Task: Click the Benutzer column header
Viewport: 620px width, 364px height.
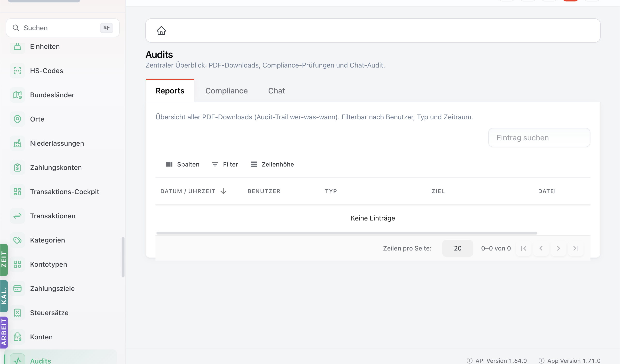Action: click(264, 191)
